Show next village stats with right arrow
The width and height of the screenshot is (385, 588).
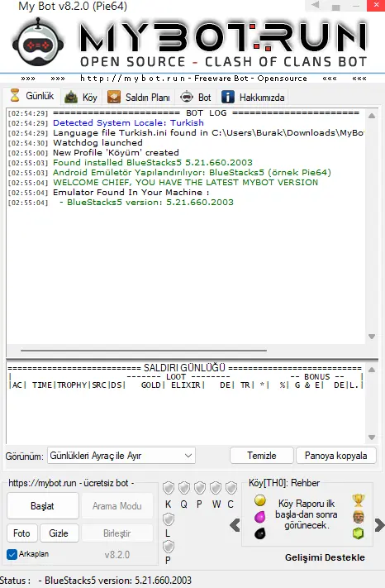point(379,525)
